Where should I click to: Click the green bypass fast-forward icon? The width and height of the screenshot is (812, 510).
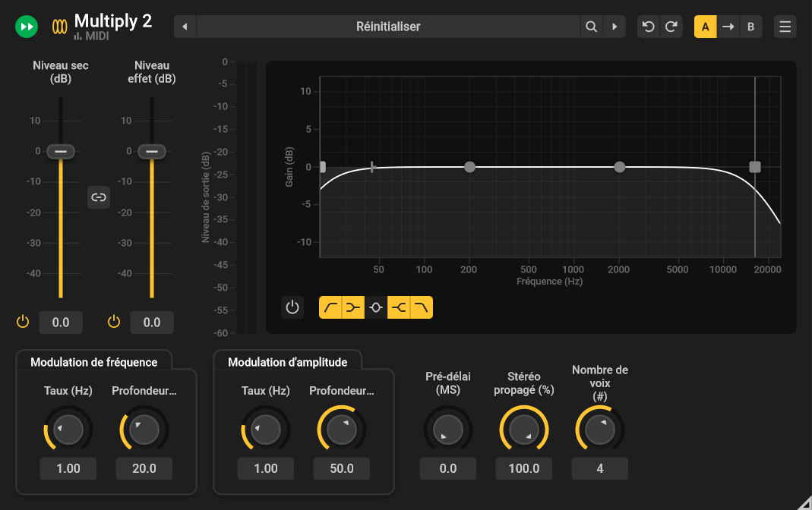click(x=27, y=27)
